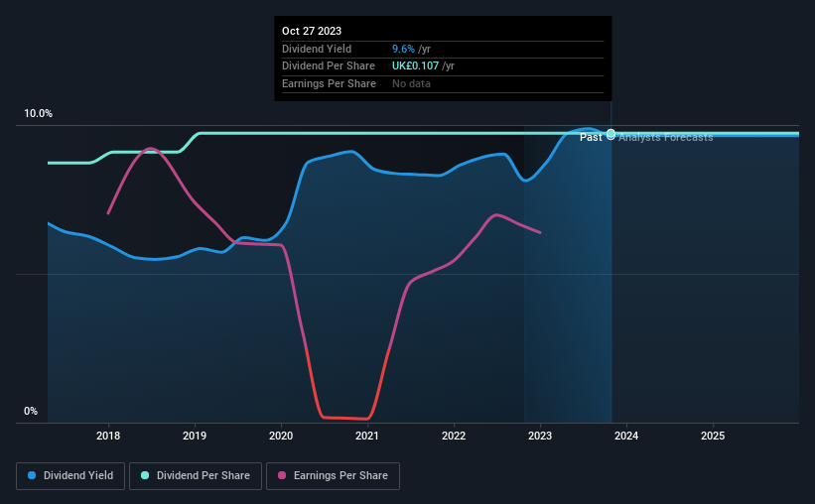Click the 2020 x-axis label
This screenshot has width=815, height=504.
281,436
